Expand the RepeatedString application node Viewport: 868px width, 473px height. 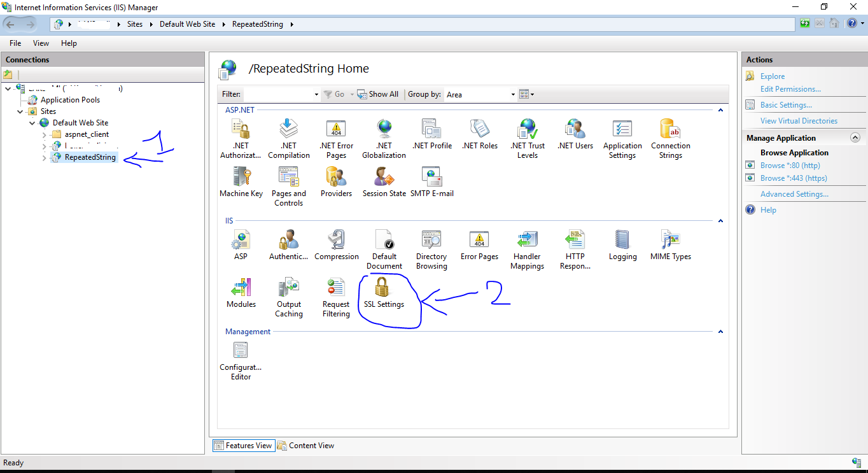point(45,157)
